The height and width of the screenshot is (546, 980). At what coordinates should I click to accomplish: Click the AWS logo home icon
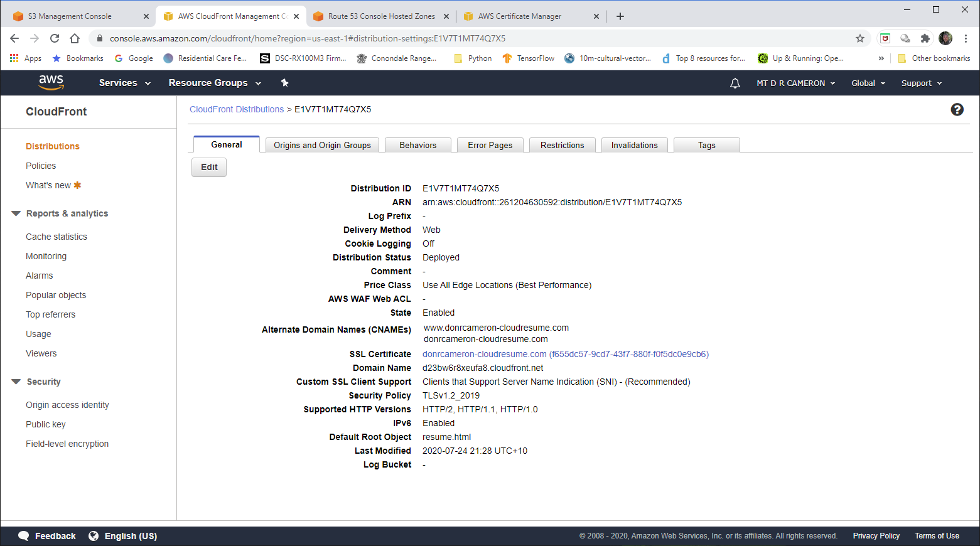(51, 82)
